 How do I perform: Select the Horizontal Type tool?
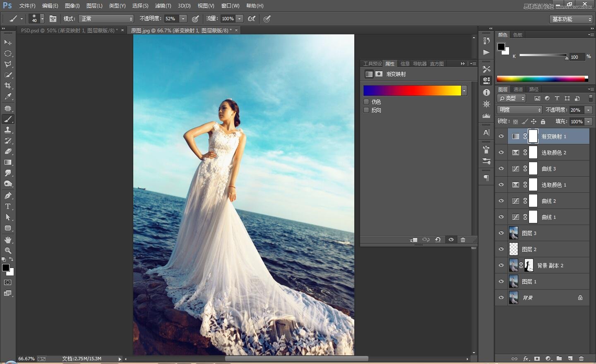(x=8, y=206)
